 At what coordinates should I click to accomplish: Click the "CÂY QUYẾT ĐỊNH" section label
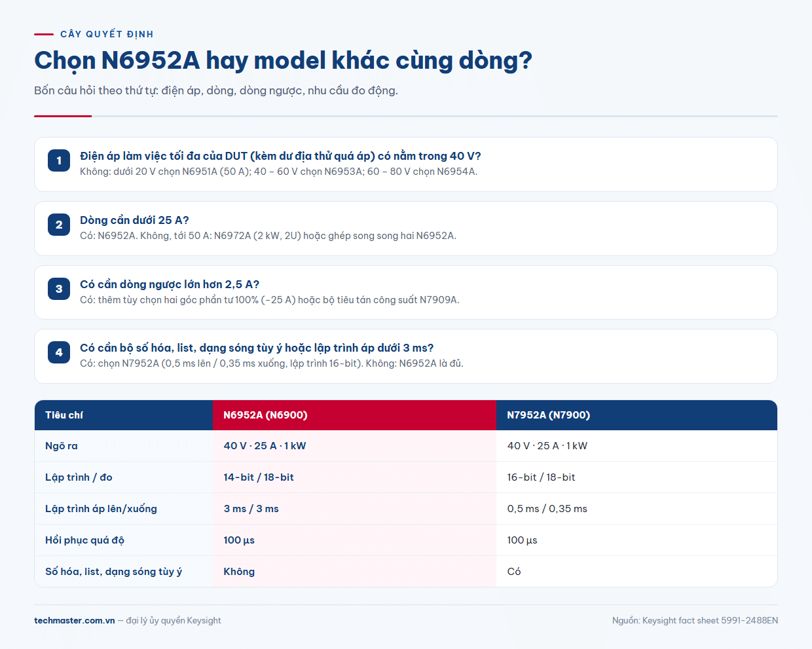coord(107,34)
